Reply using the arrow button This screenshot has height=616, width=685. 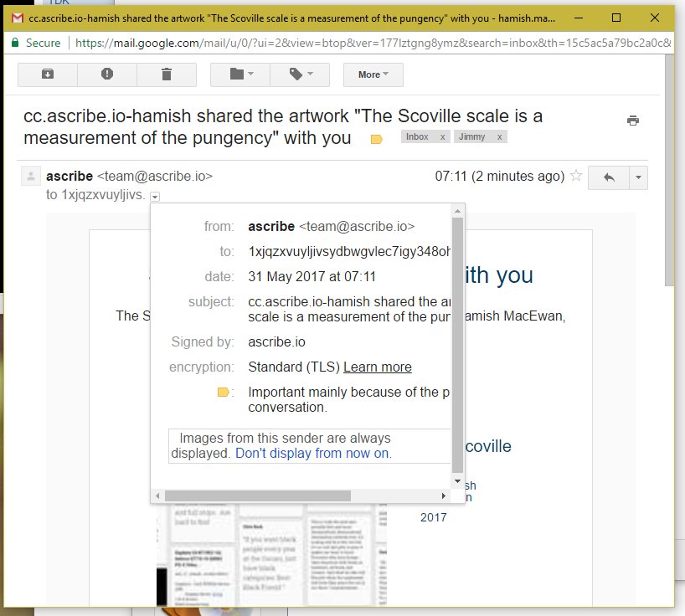click(x=609, y=177)
